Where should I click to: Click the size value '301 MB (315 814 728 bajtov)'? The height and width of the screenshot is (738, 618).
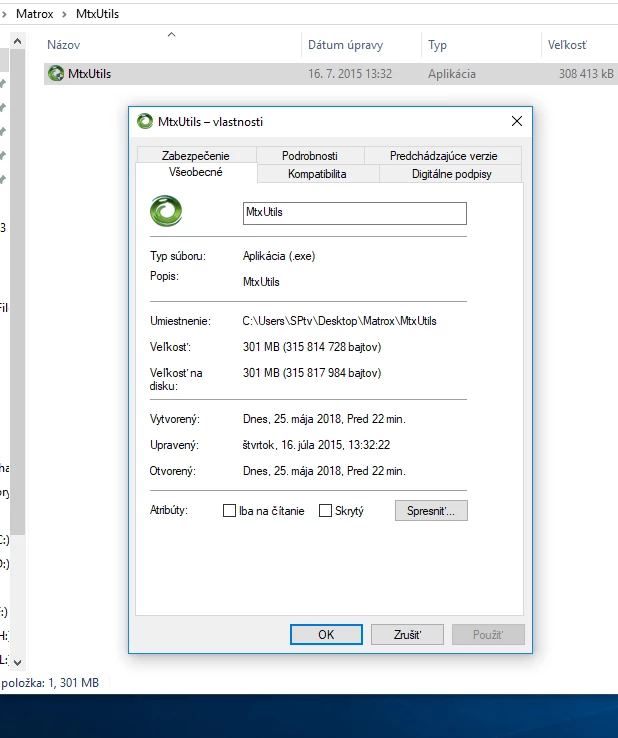pos(312,347)
